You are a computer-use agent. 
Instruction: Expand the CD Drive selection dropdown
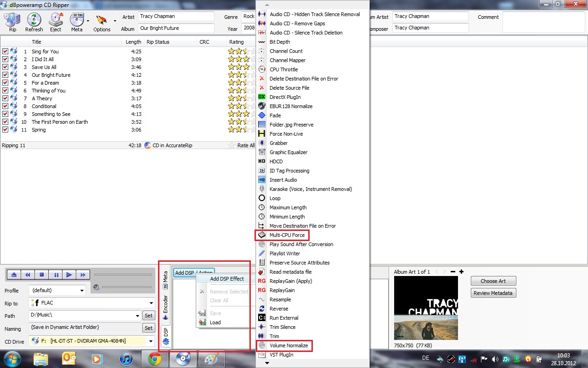(92, 341)
